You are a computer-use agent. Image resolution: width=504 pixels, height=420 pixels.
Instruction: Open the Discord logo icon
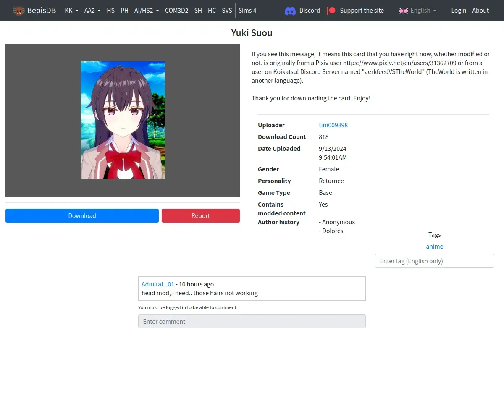coord(290,10)
